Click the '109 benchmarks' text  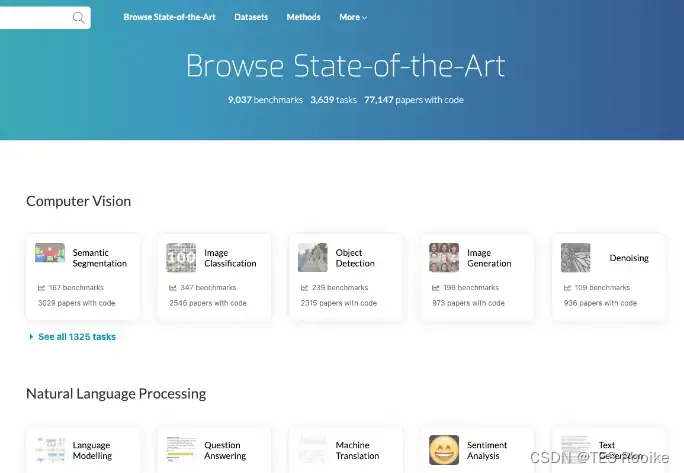602,288
